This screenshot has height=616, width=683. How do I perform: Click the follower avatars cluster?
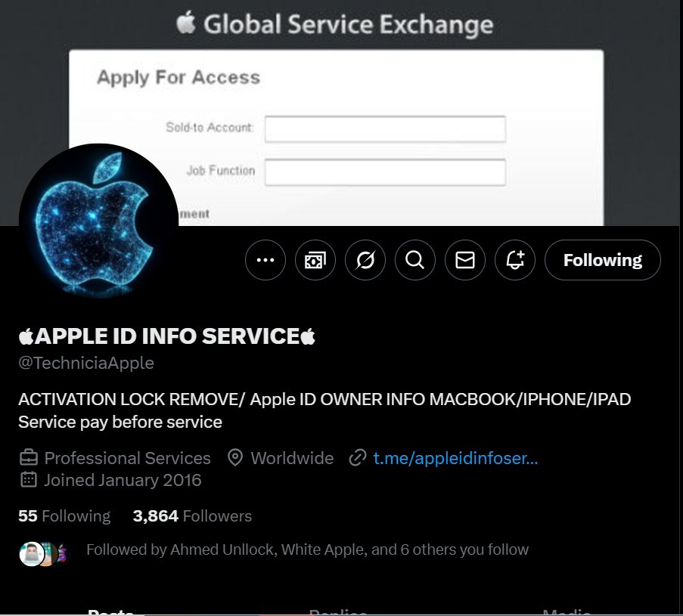(x=44, y=554)
